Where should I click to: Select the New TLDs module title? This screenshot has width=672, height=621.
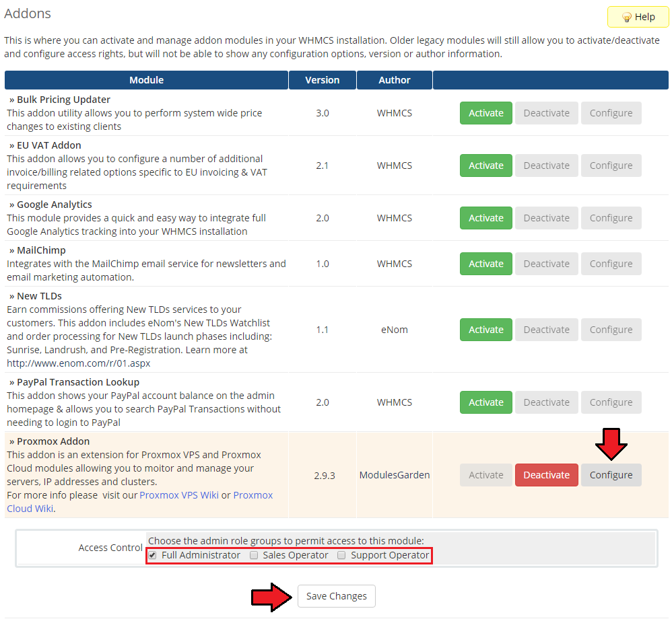(40, 296)
